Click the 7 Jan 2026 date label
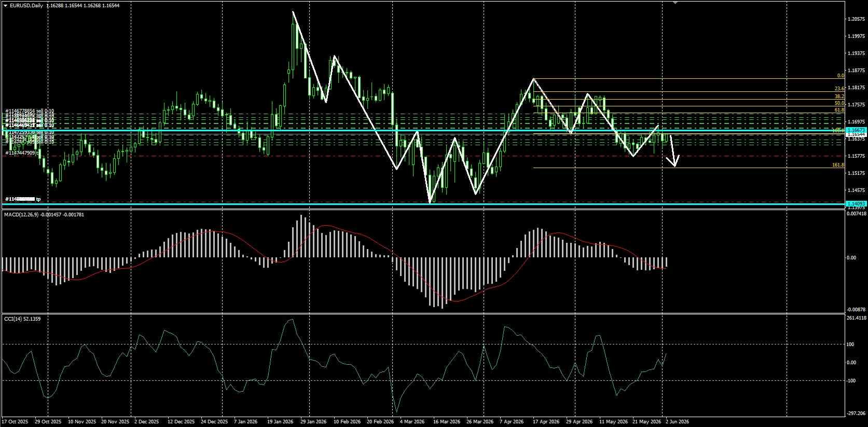This screenshot has height=427, width=868. coord(246,422)
